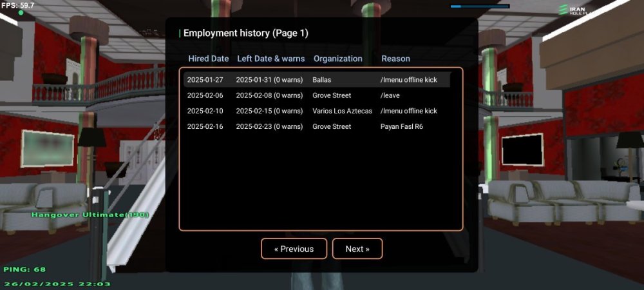The image size is (644, 290).
Task: Click the date and time display
Action: [x=57, y=284]
